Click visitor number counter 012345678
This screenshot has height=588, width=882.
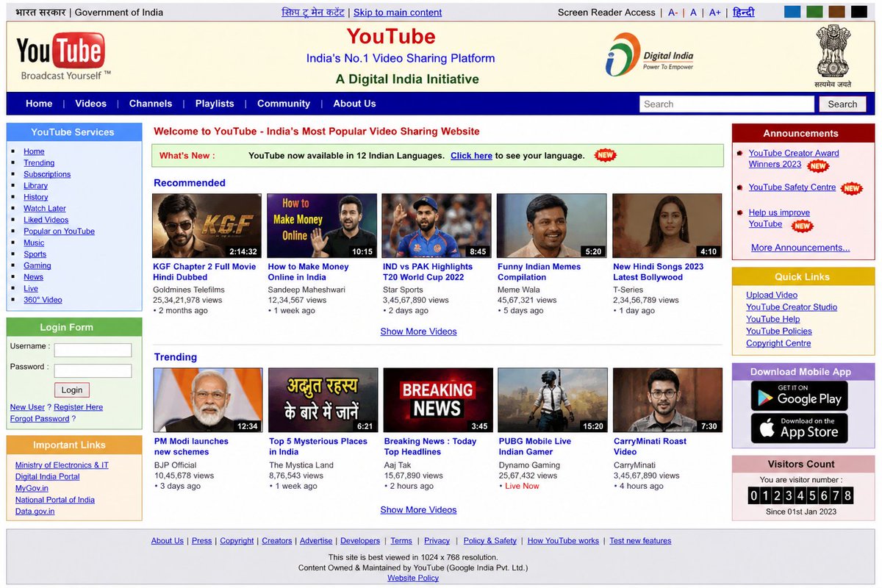click(x=800, y=496)
